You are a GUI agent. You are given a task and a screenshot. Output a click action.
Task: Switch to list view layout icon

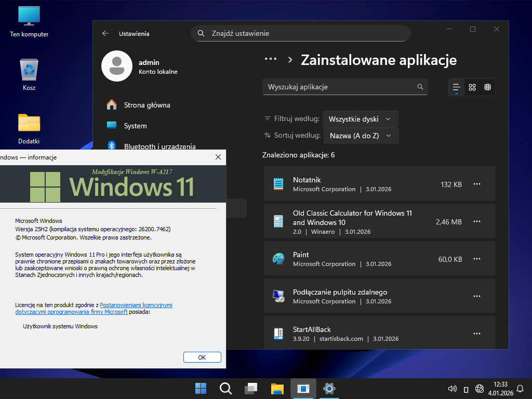pyautogui.click(x=456, y=87)
